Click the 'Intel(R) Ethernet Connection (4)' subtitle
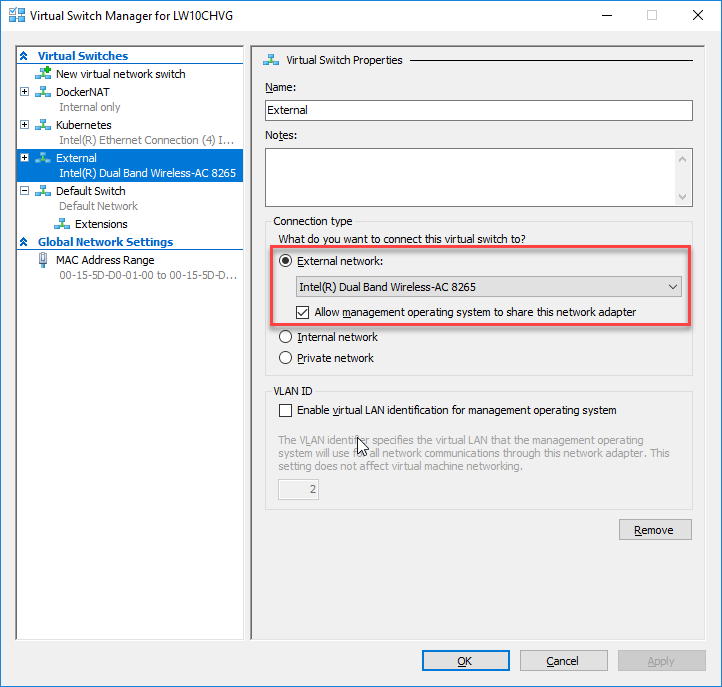The width and height of the screenshot is (722, 687). (x=146, y=140)
